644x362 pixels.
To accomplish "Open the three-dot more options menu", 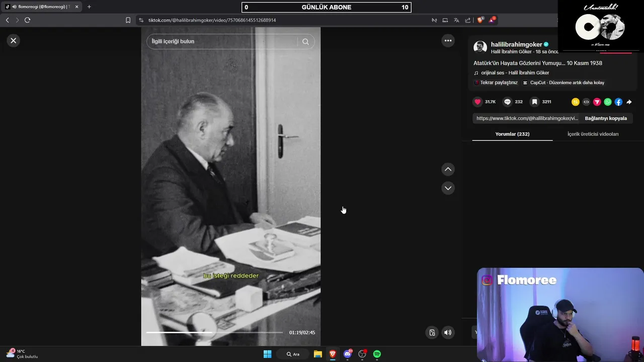I will coord(448,41).
